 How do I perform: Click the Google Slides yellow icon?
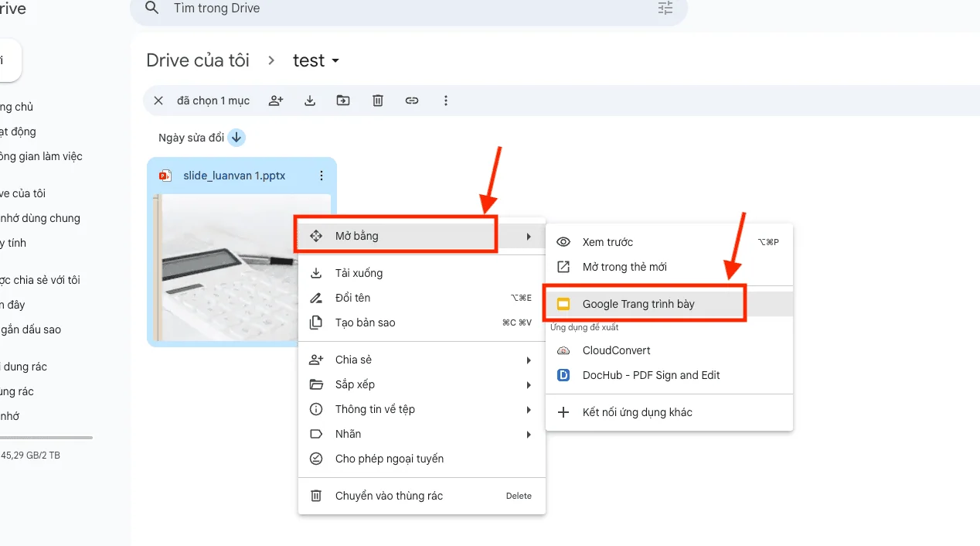click(563, 304)
